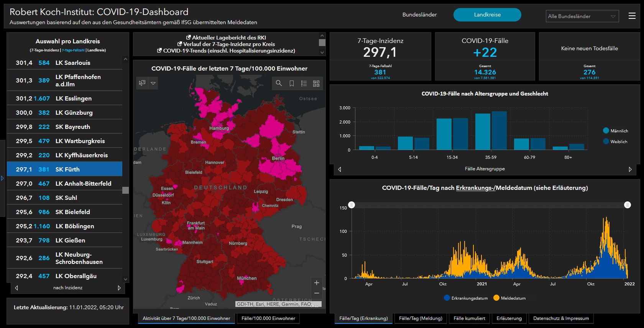
Task: Activate the map feature selection tool
Action: [x=142, y=83]
